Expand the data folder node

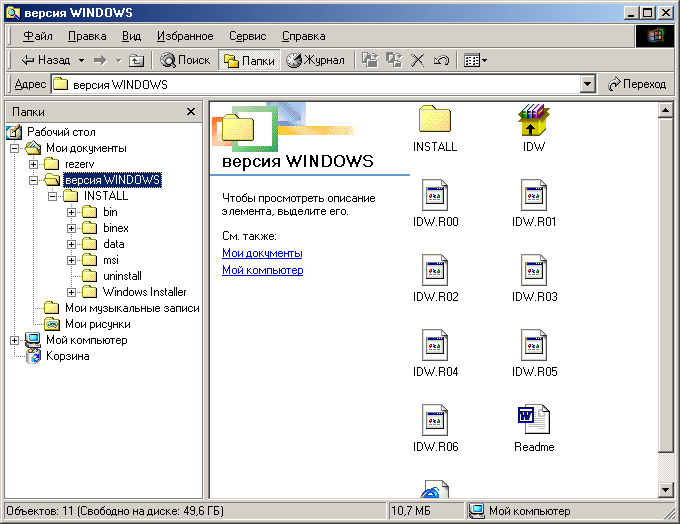pyautogui.click(x=72, y=244)
